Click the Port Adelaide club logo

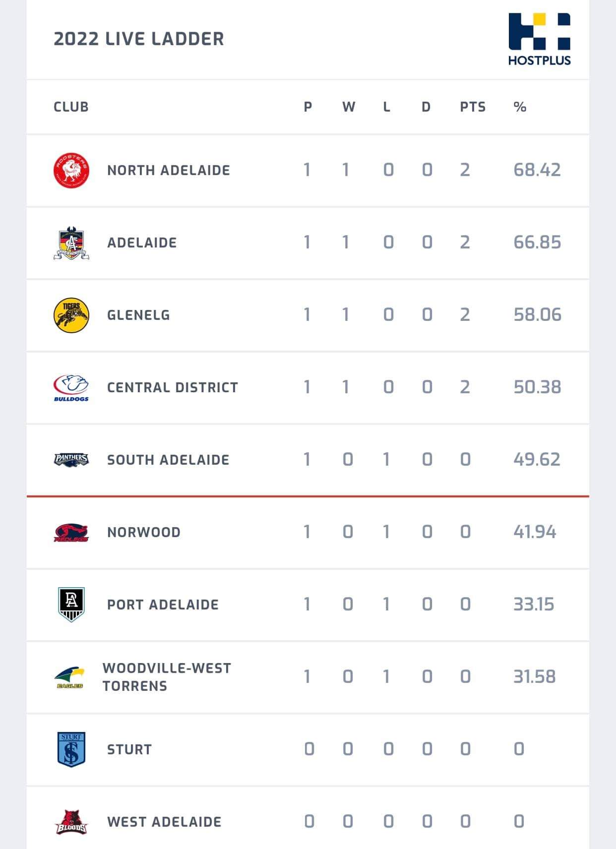click(71, 605)
